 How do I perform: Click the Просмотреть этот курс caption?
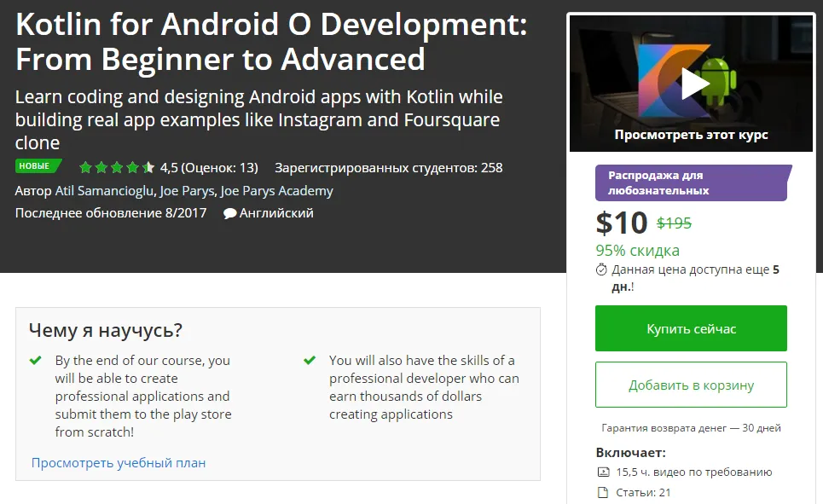pyautogui.click(x=691, y=135)
